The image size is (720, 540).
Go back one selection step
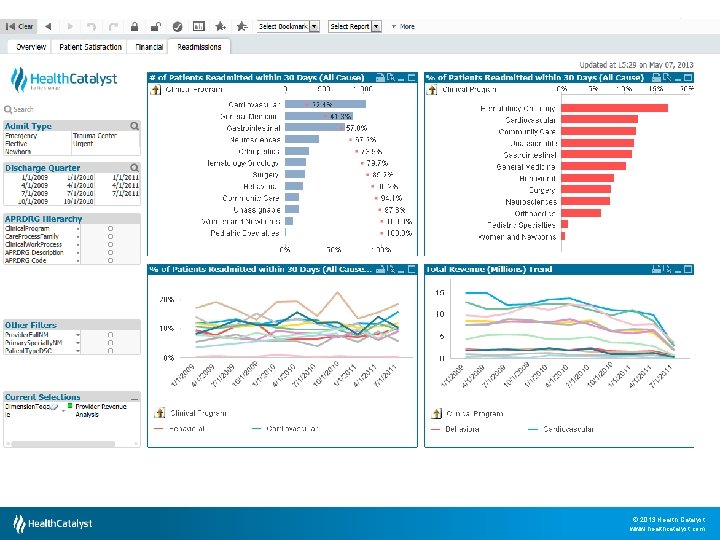click(x=48, y=27)
